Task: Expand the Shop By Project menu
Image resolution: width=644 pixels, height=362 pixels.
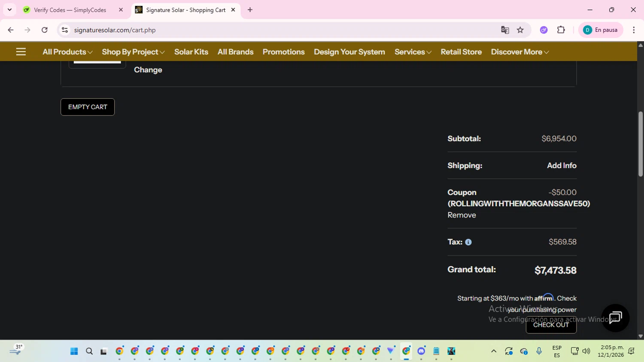Action: point(133,52)
